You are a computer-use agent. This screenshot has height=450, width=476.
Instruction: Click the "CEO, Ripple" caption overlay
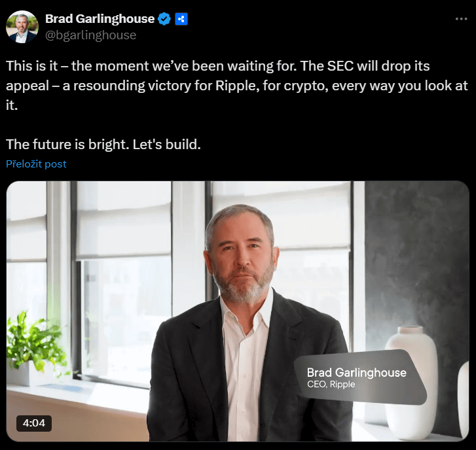[331, 385]
